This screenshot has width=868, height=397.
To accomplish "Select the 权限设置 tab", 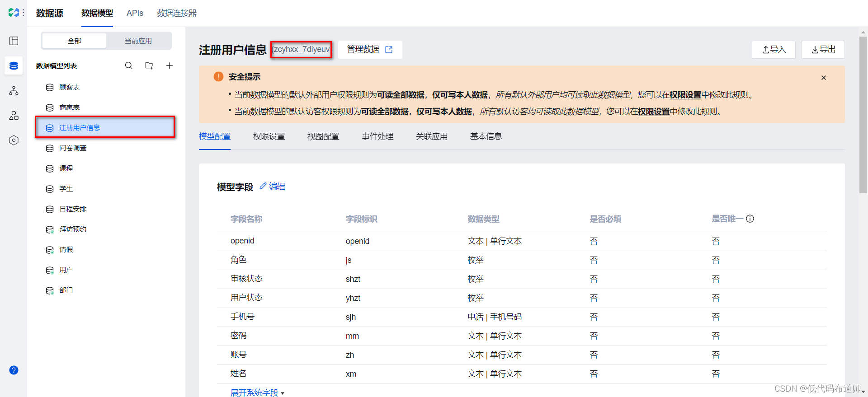I will tap(269, 136).
